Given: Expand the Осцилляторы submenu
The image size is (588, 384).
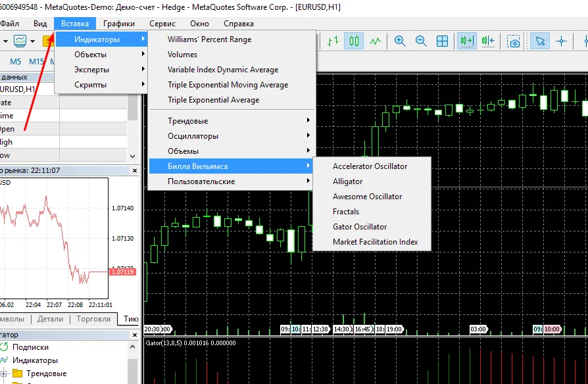Looking at the screenshot, I should (232, 135).
